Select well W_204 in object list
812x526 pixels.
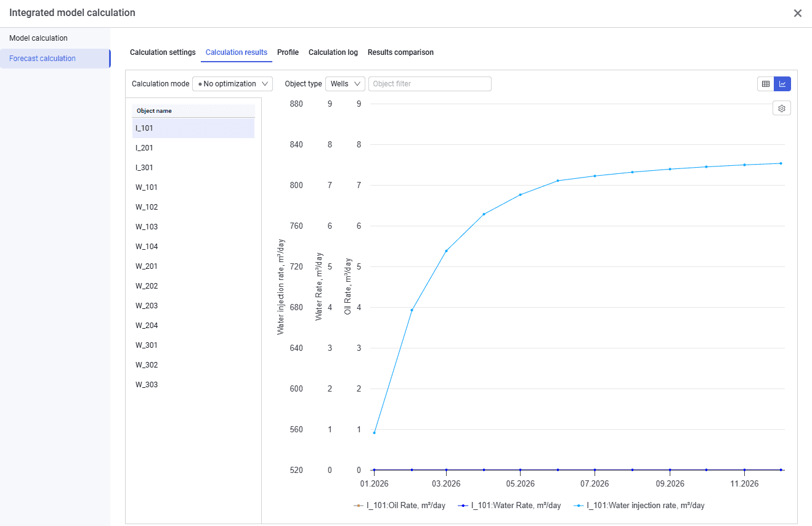coord(193,326)
